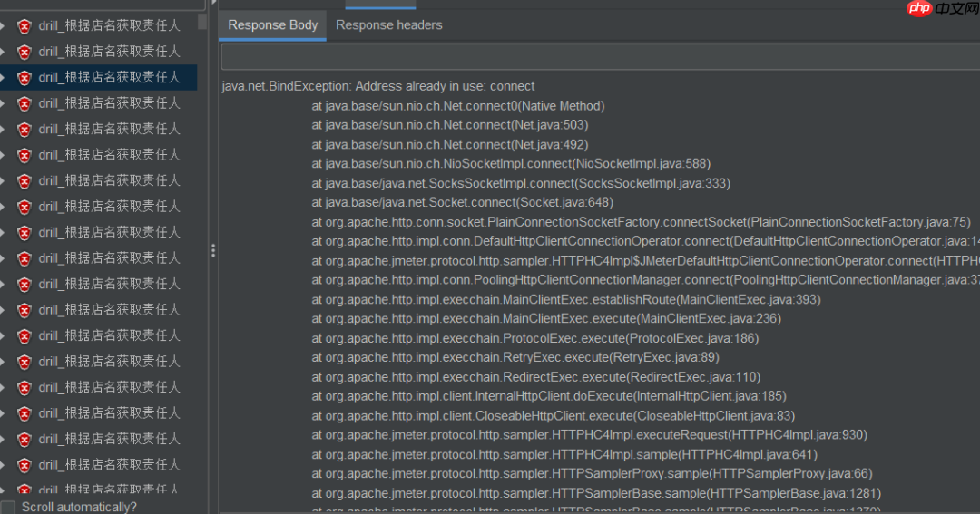
Task: Click the java.net.BindException error message line
Action: pyautogui.click(x=378, y=86)
